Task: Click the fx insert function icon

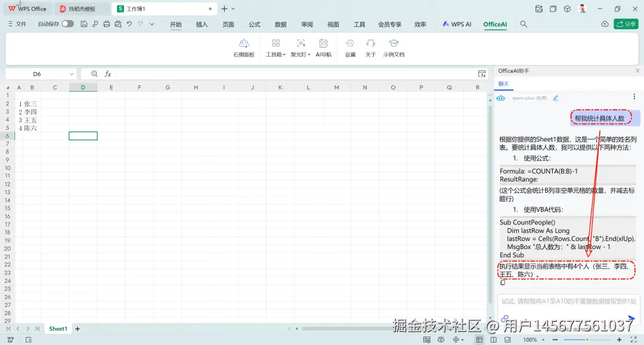Action: [x=108, y=73]
